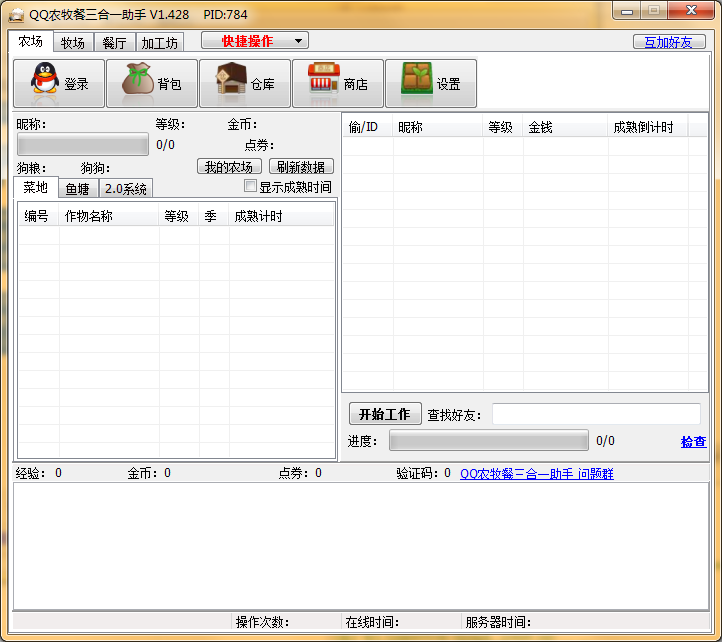
Task: Switch to the 牧场 tab
Action: point(73,43)
